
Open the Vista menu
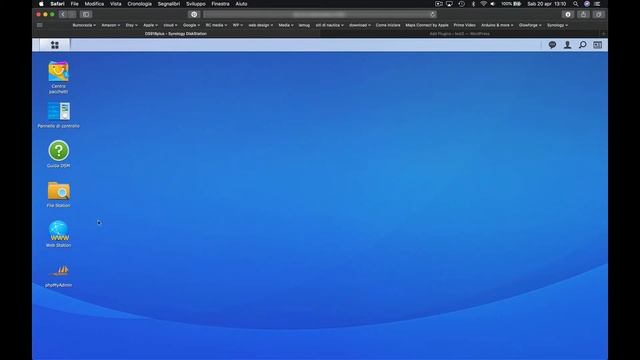click(116, 4)
